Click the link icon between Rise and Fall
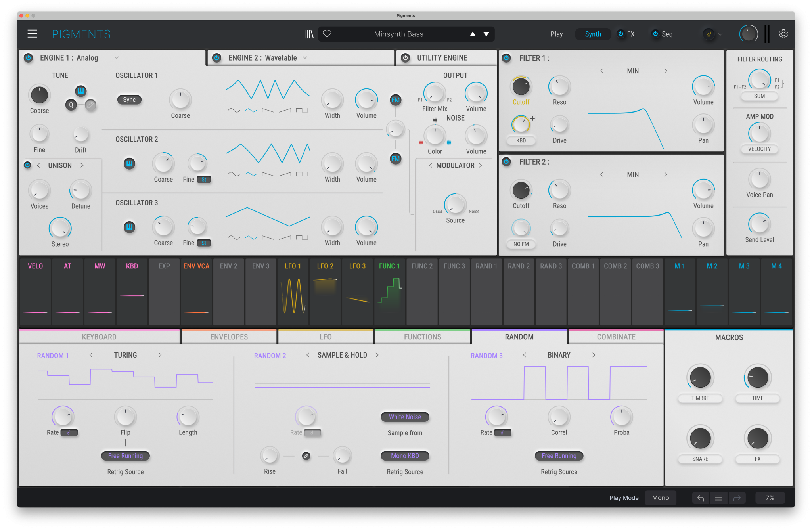 tap(306, 456)
